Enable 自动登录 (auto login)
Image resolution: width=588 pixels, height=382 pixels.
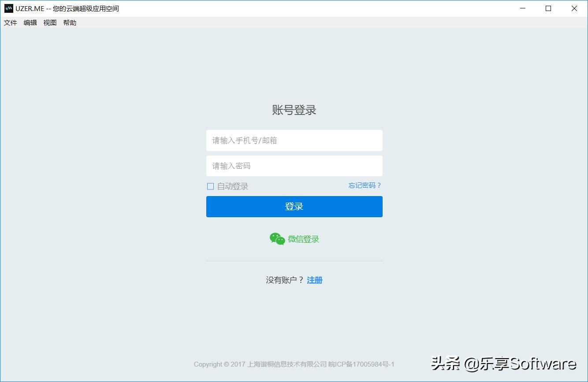point(210,186)
